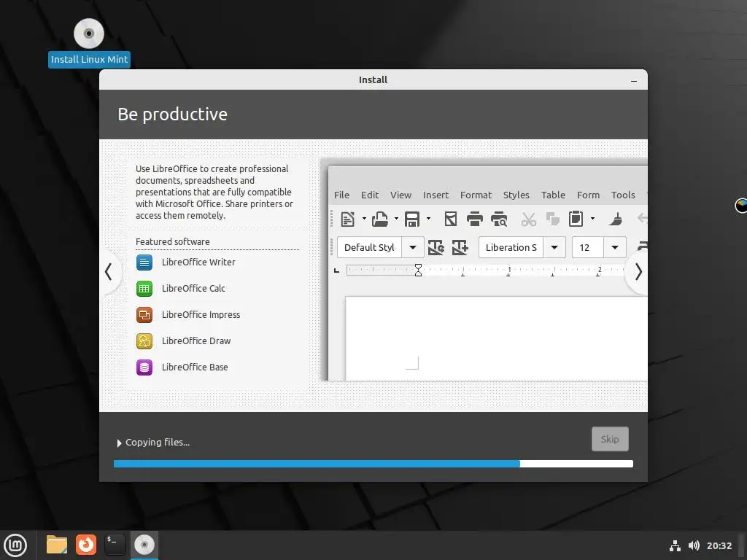Viewport: 747px width, 560px height.
Task: Click the Insert menu in slideshow image
Action: (x=436, y=195)
